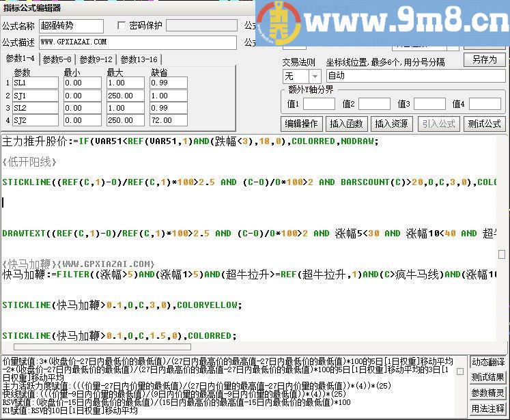Click the 最小 field in SJ2 row
The height and width of the screenshot is (420, 510).
83,120
